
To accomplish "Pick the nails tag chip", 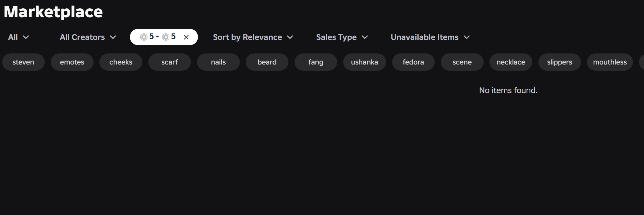I will click(218, 62).
